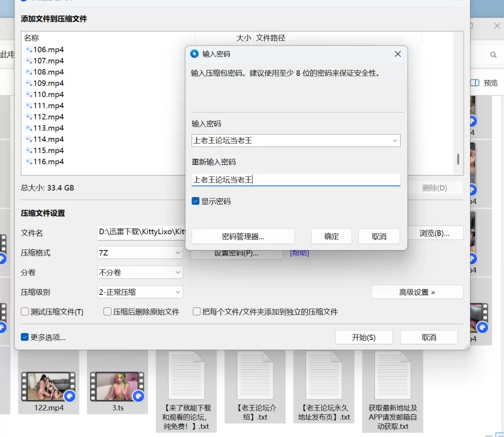
Task: Click the 106.mp4 file icon in list
Action: pos(29,50)
